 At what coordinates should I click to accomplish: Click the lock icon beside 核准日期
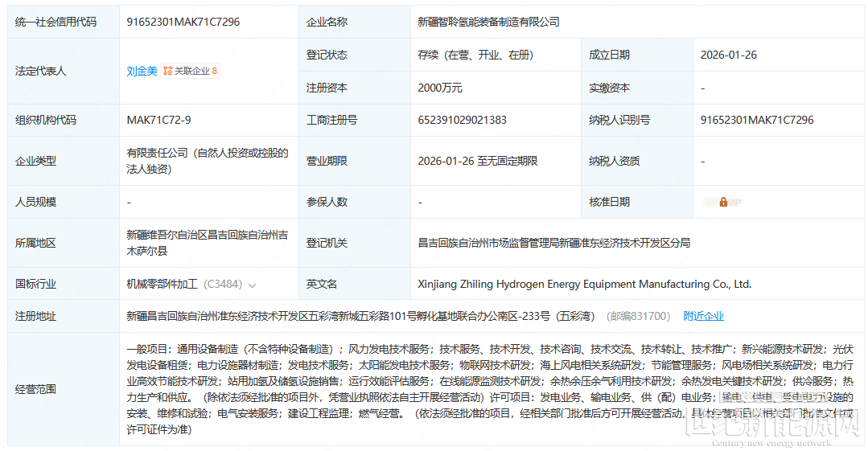(x=723, y=202)
